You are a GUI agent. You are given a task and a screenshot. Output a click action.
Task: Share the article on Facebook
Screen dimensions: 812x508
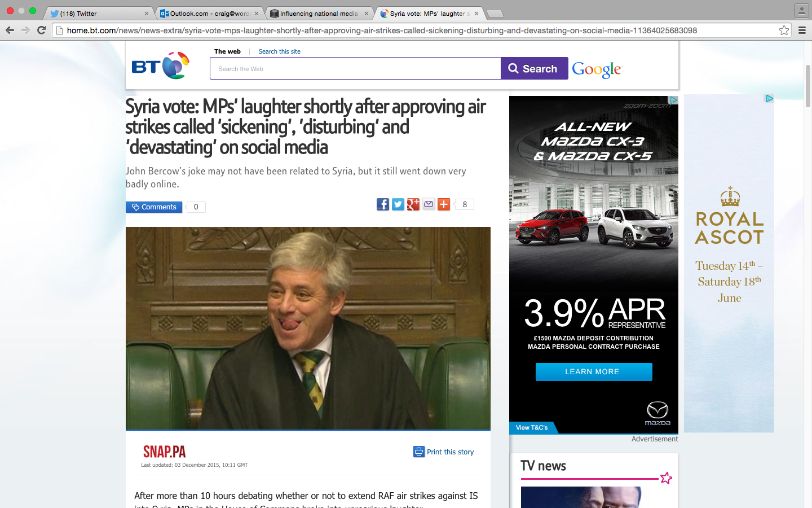[383, 204]
